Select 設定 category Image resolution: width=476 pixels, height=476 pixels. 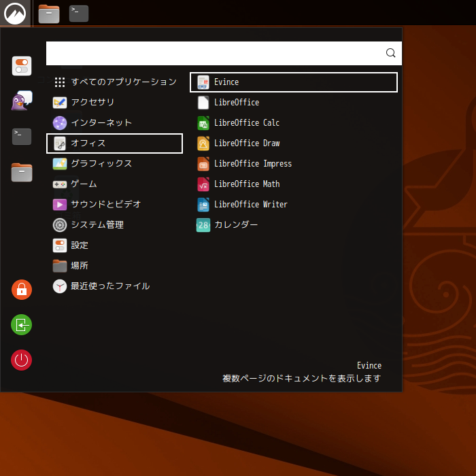(114, 245)
